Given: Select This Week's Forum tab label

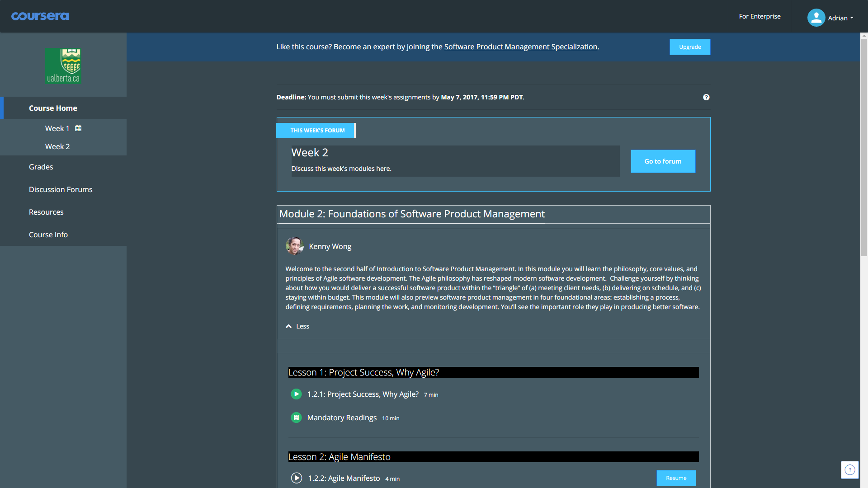Looking at the screenshot, I should point(316,131).
